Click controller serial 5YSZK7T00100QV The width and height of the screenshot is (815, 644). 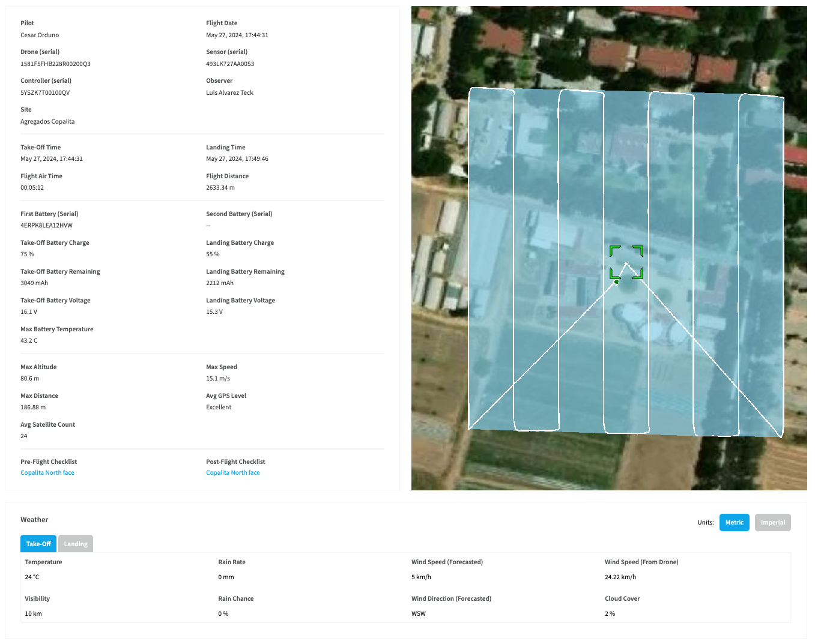coord(45,93)
